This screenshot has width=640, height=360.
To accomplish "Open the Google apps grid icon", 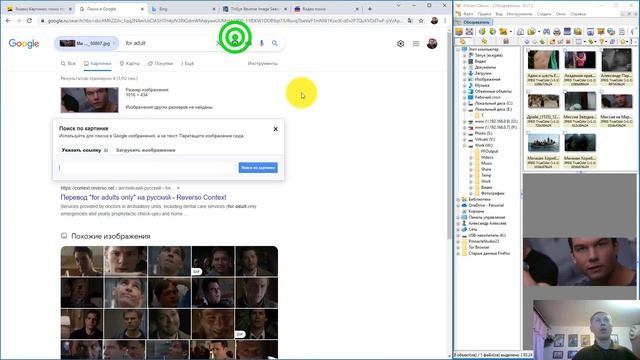I will point(416,44).
